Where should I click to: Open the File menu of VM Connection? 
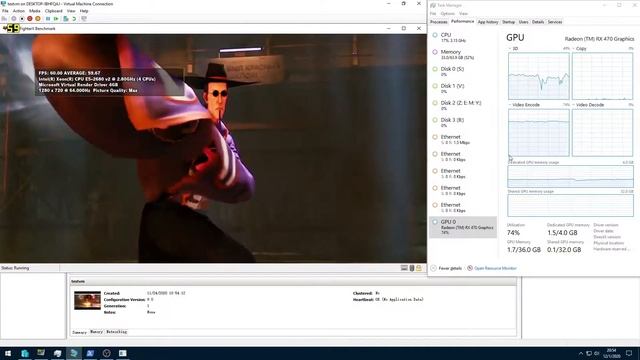coord(5,11)
